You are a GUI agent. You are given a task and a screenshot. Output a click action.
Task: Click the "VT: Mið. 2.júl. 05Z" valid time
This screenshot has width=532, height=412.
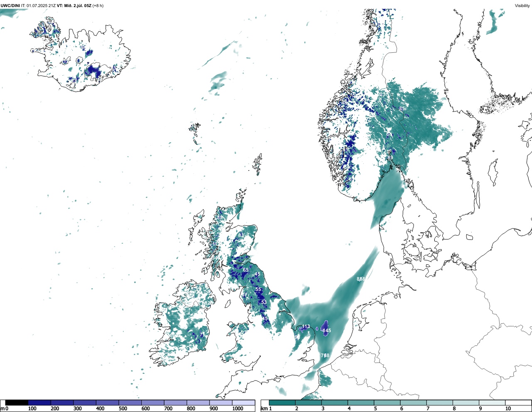tap(74, 5)
